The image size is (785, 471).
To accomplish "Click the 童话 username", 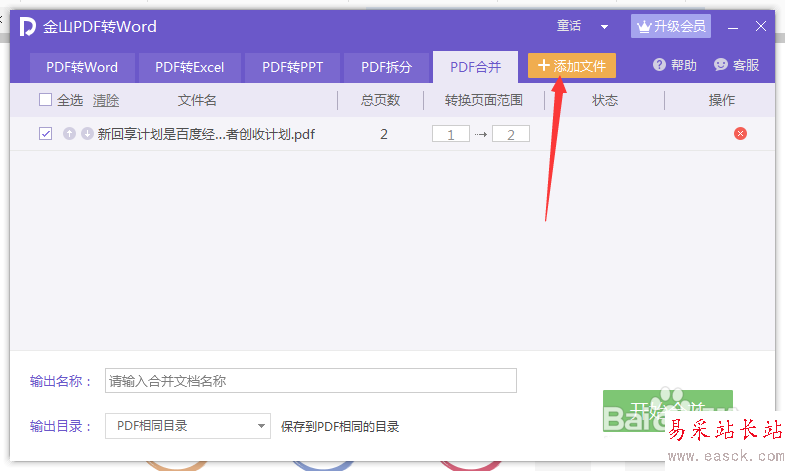I will click(569, 26).
